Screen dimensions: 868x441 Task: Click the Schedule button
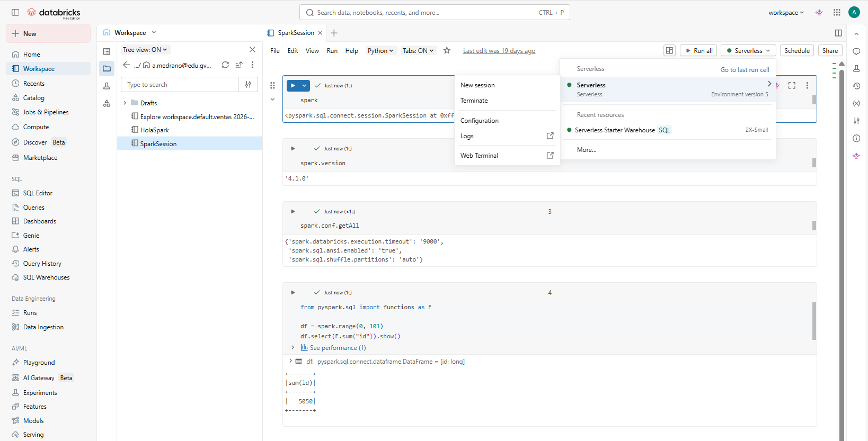click(x=797, y=50)
